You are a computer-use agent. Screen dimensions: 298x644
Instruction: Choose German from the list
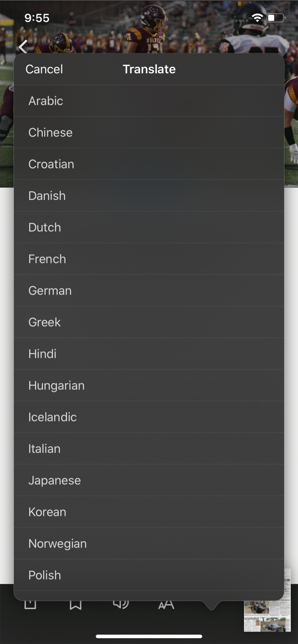click(50, 291)
